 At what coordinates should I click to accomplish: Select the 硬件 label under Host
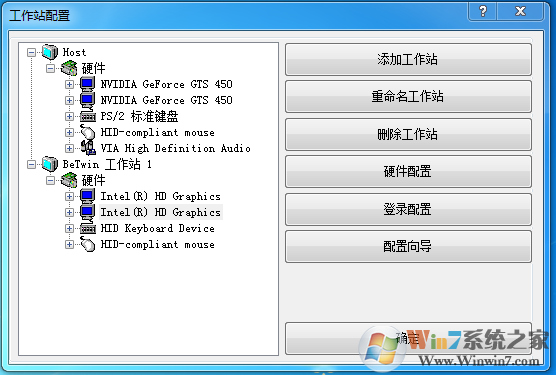(94, 68)
